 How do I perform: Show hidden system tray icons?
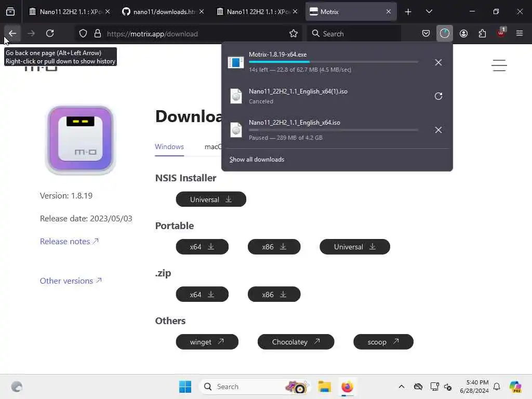click(x=402, y=387)
